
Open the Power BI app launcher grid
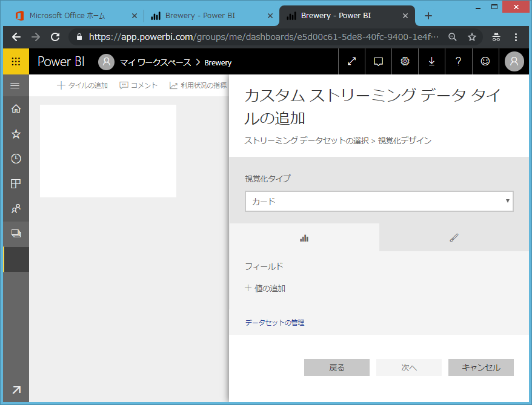16,61
